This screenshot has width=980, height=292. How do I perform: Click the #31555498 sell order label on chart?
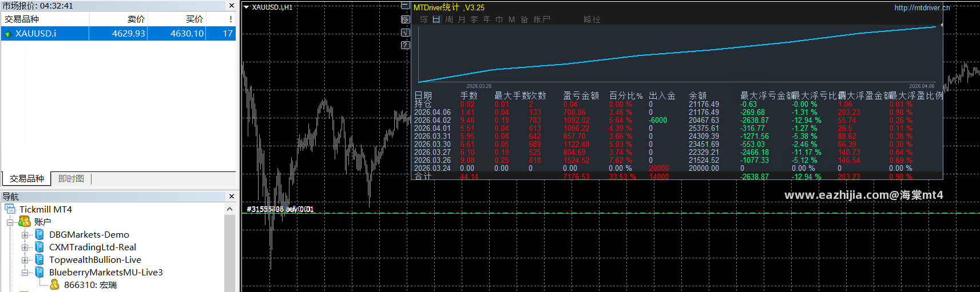point(280,209)
